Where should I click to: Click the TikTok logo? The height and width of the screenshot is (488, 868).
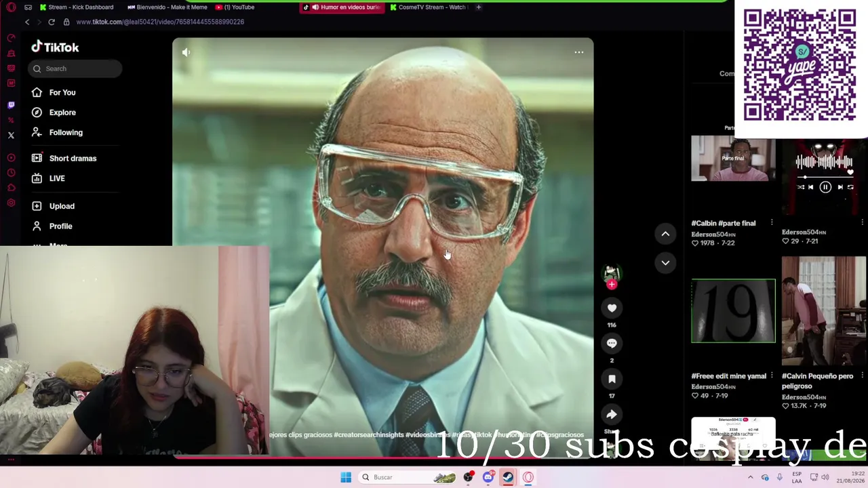point(55,47)
